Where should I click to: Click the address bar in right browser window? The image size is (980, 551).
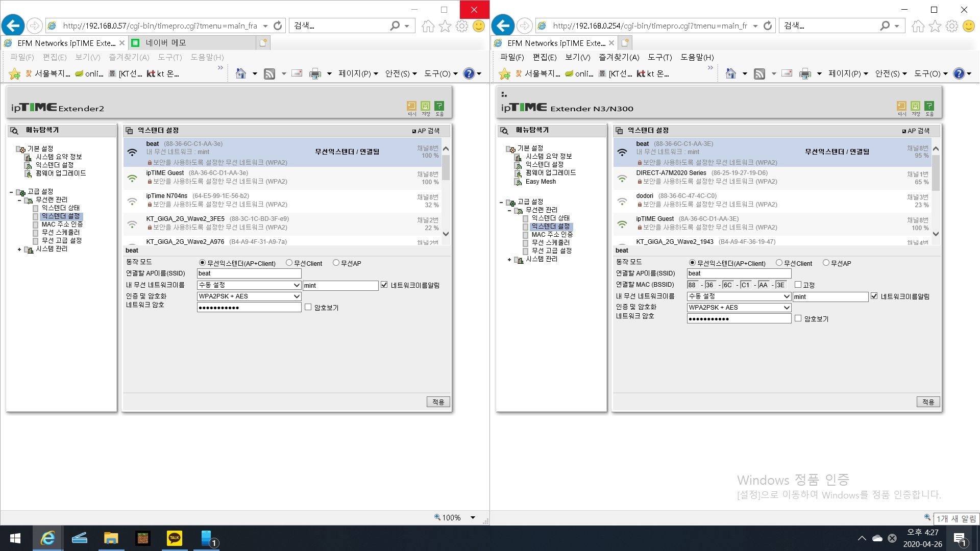[649, 26]
